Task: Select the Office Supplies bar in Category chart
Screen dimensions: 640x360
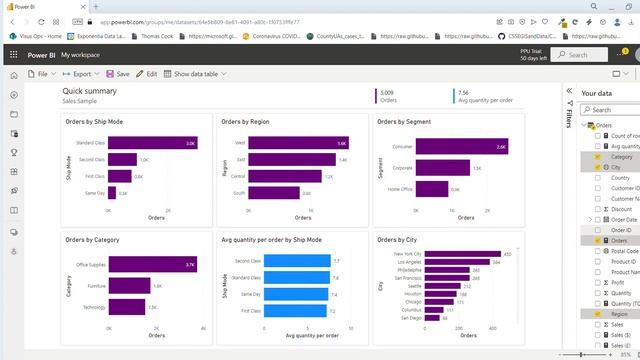Action: (153, 264)
